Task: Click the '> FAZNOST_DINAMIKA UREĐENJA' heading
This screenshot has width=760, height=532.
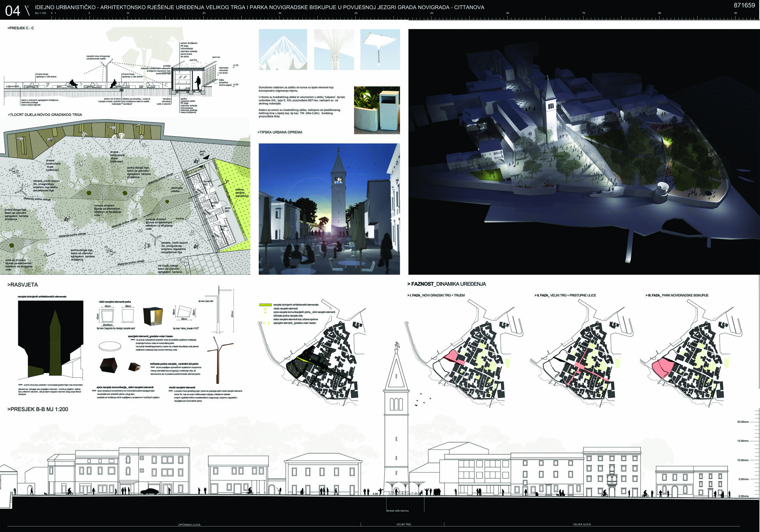Action: 446,284
